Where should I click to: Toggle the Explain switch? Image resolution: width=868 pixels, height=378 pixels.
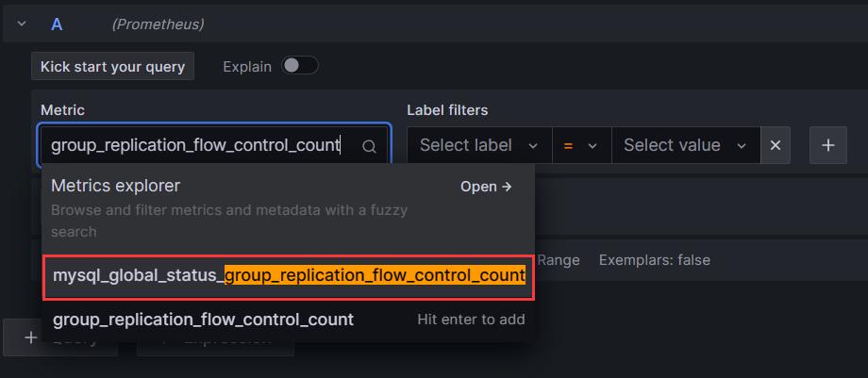point(300,66)
